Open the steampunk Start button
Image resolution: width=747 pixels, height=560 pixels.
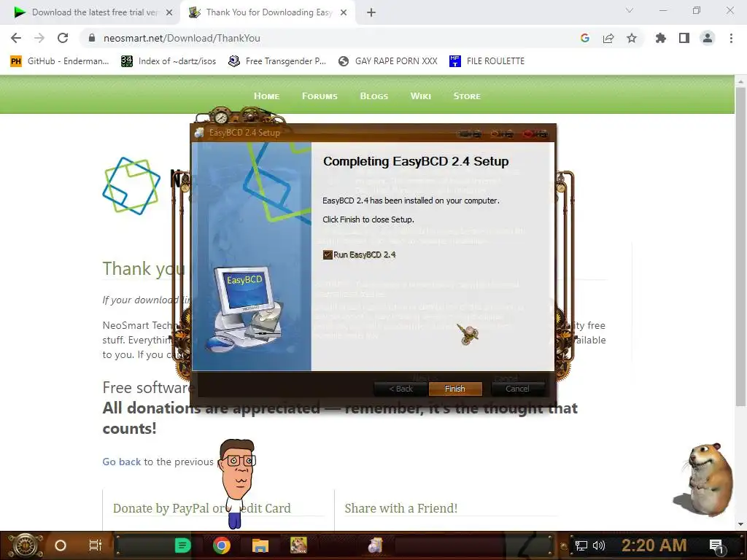pos(26,545)
